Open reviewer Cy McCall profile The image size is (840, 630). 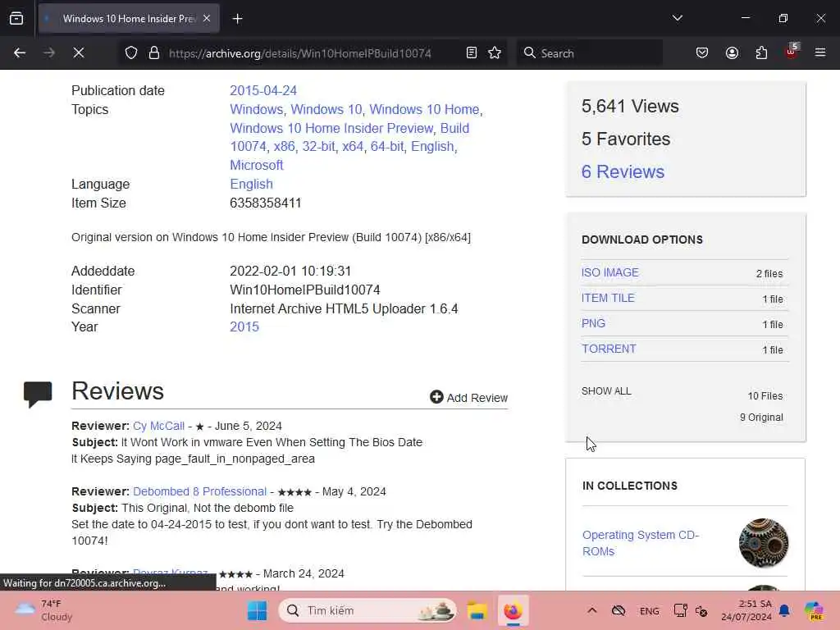pyautogui.click(x=158, y=426)
